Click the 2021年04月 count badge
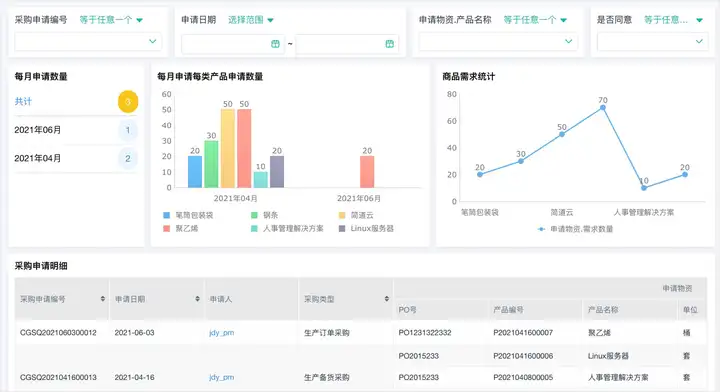 tap(128, 158)
